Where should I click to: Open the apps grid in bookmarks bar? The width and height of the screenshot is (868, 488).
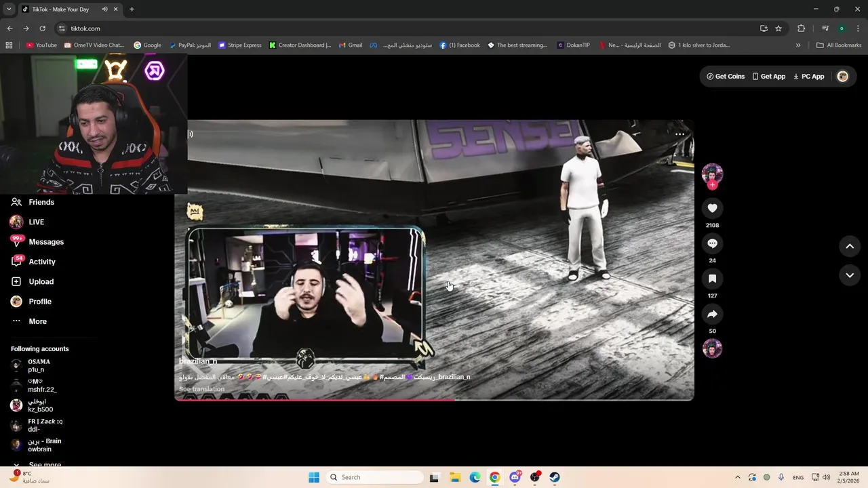pyautogui.click(x=9, y=45)
